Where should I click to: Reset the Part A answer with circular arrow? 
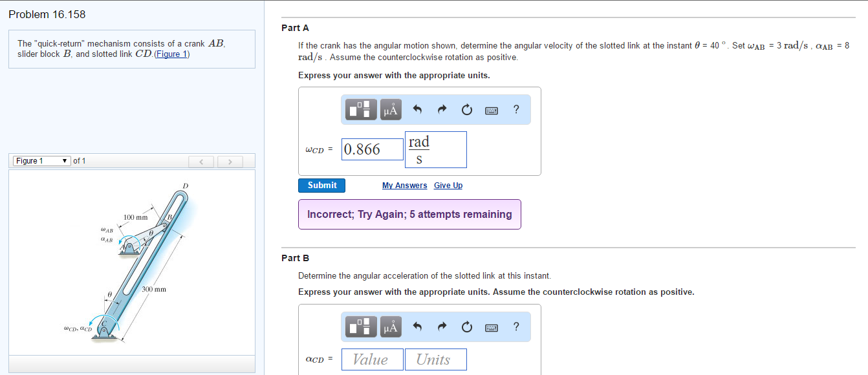466,110
